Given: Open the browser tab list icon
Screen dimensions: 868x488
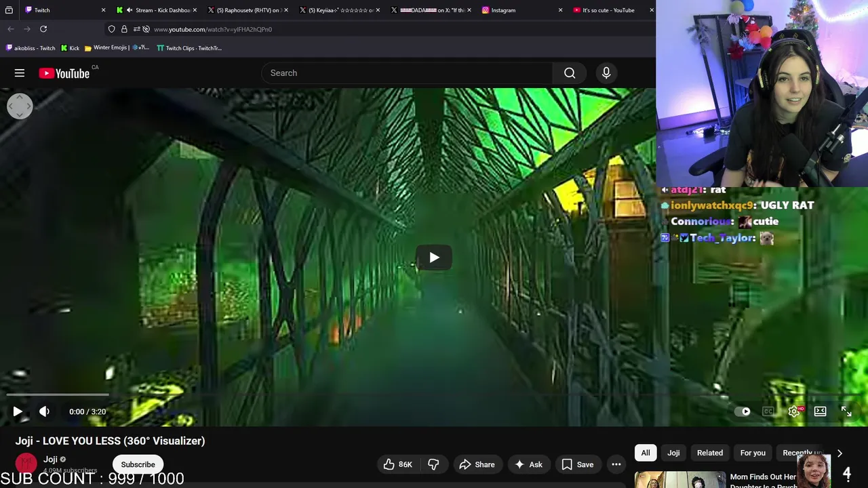Looking at the screenshot, I should coord(9,10).
